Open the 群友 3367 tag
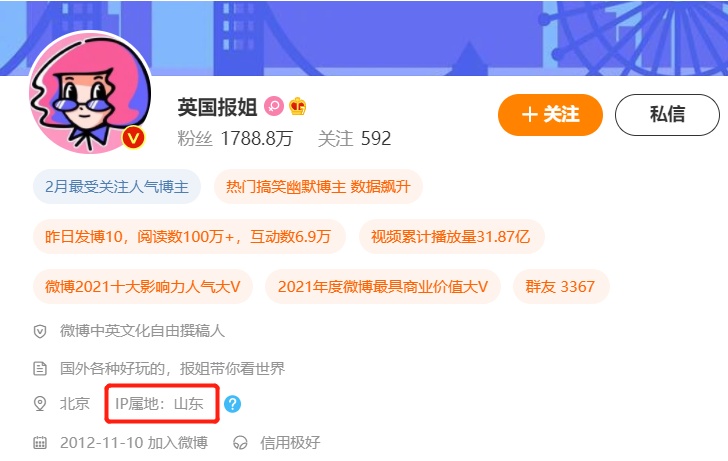728x461 pixels. tap(560, 286)
